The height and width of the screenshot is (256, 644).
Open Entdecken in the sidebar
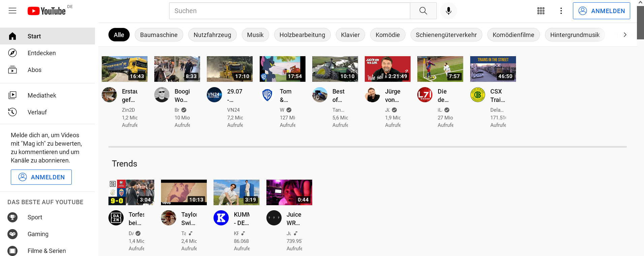[41, 53]
